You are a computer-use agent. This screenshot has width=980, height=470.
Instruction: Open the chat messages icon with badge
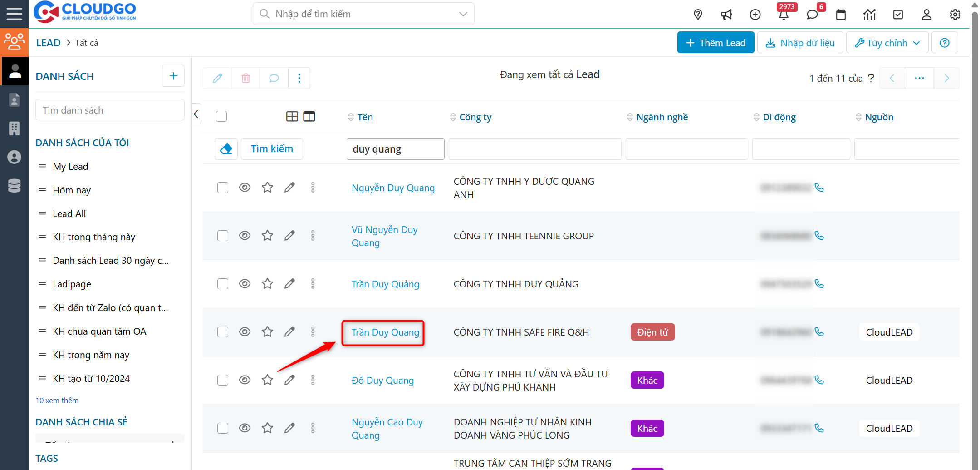pyautogui.click(x=812, y=15)
